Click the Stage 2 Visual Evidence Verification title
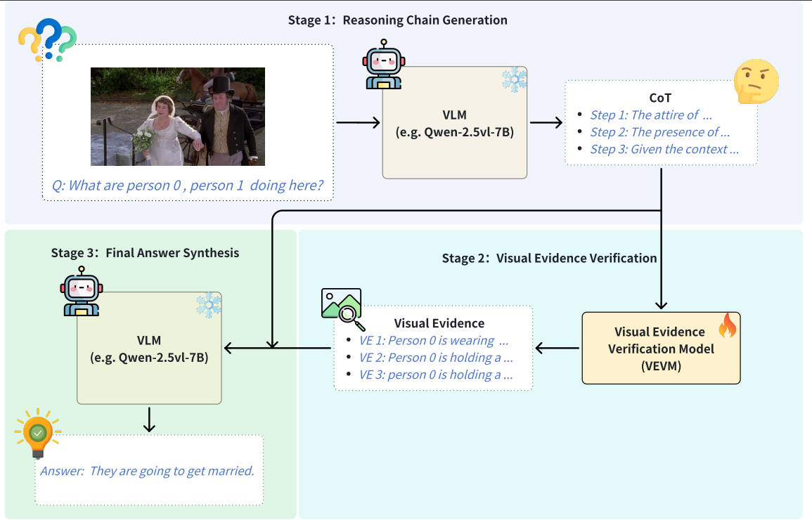 tap(549, 258)
